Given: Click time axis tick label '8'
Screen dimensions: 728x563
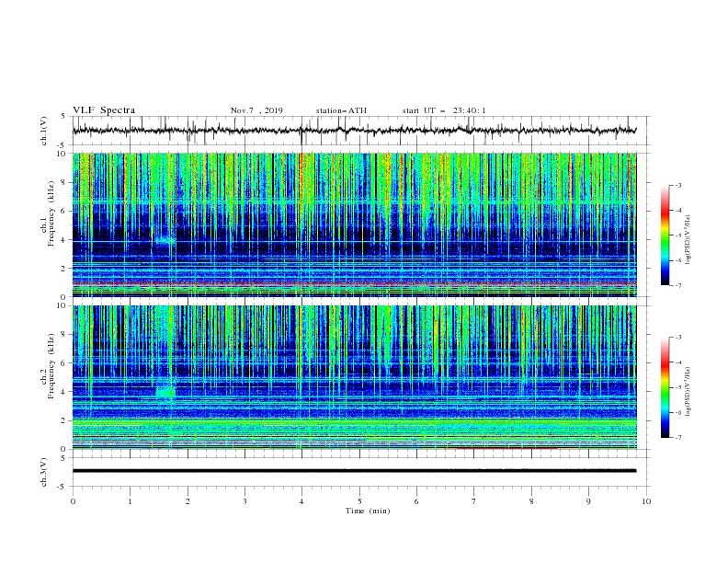Looking at the screenshot, I should [531, 501].
